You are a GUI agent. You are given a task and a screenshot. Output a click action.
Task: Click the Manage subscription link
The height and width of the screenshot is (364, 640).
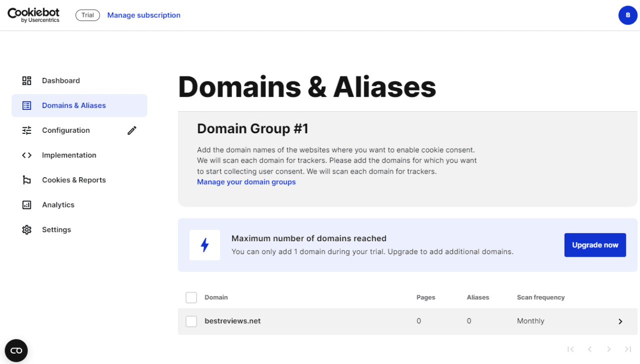(x=143, y=15)
